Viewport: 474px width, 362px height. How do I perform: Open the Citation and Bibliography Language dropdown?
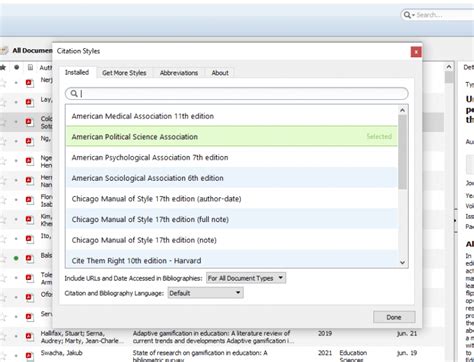coord(205,293)
